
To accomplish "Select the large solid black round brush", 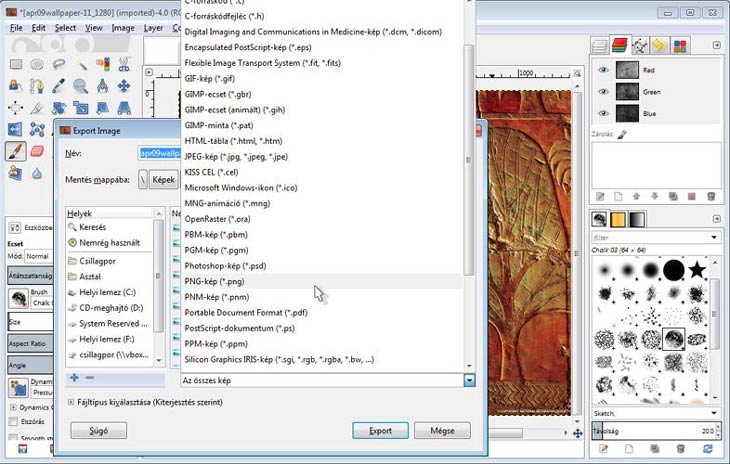I will tap(673, 269).
